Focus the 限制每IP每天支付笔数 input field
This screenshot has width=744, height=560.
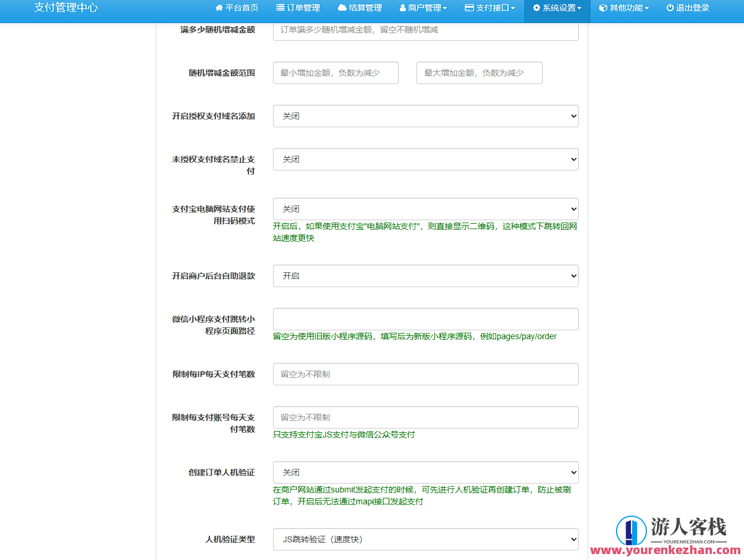pos(425,374)
